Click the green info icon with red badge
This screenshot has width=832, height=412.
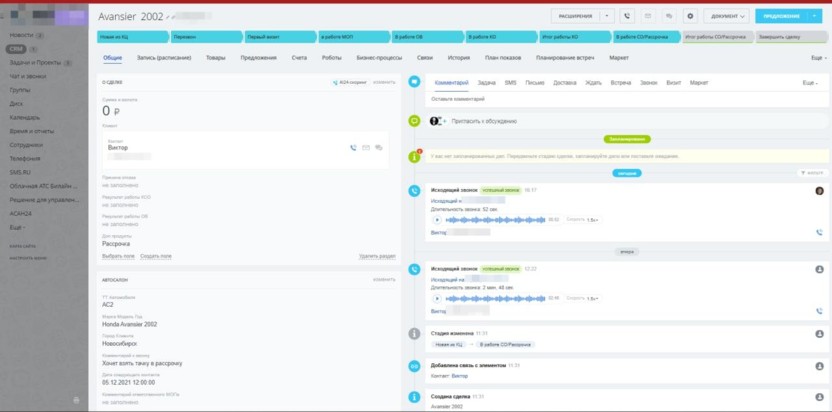click(414, 157)
